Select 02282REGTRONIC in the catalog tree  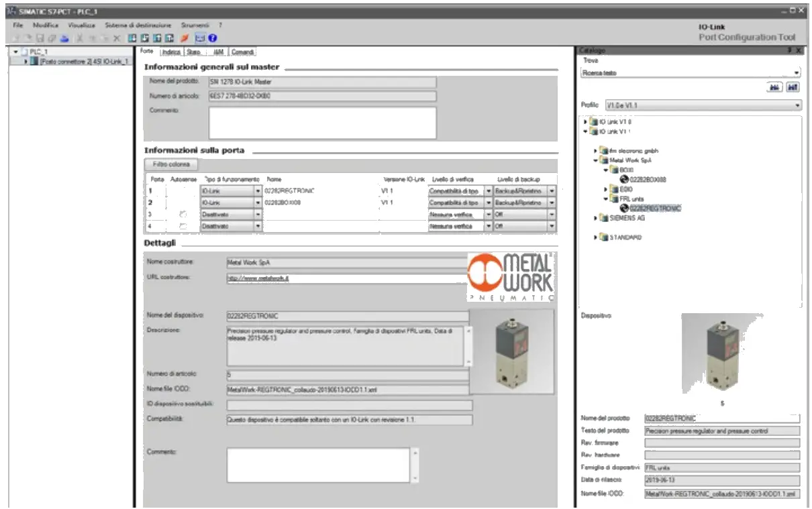click(653, 208)
